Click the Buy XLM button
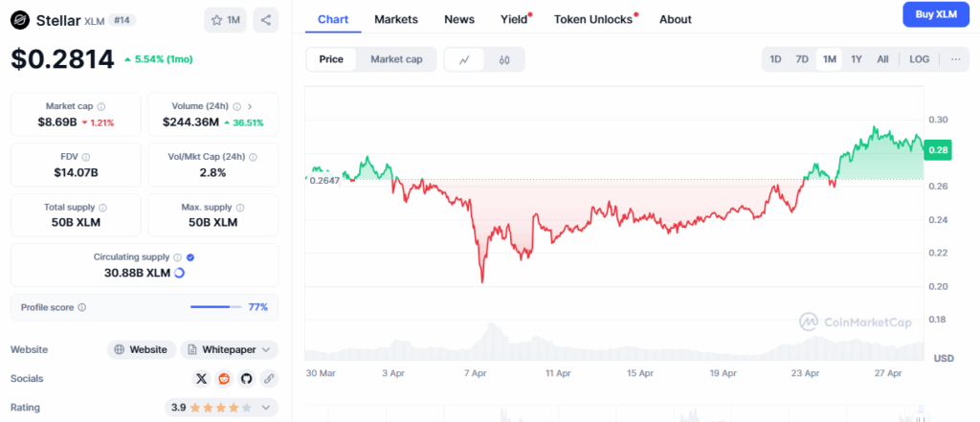The height and width of the screenshot is (422, 980). pyautogui.click(x=936, y=14)
